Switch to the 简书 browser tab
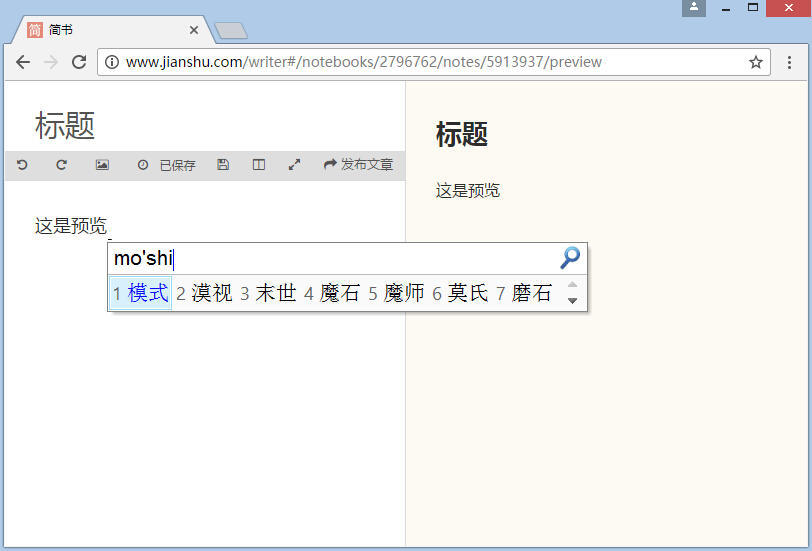 point(113,30)
